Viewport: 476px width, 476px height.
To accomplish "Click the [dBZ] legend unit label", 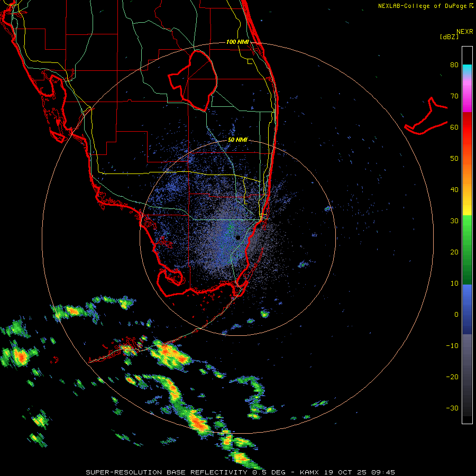I will pyautogui.click(x=449, y=37).
